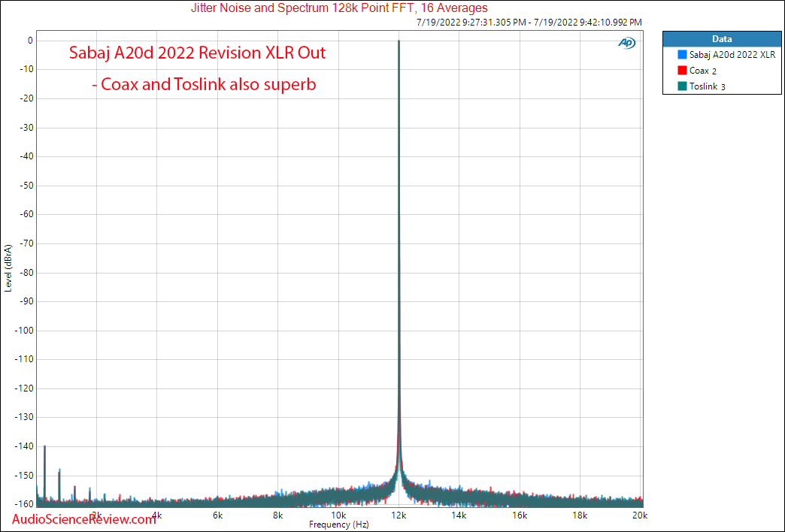The image size is (785, 532).
Task: Click the Data legend header
Action: click(722, 39)
